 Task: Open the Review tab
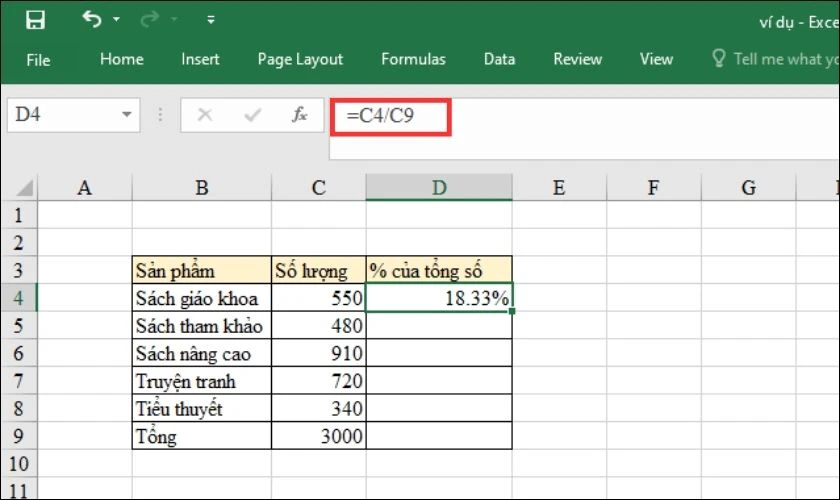[x=578, y=59]
